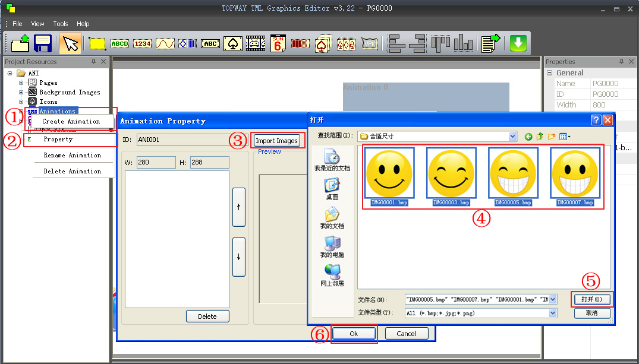Go back using green arrow in Open dialog

[528, 137]
